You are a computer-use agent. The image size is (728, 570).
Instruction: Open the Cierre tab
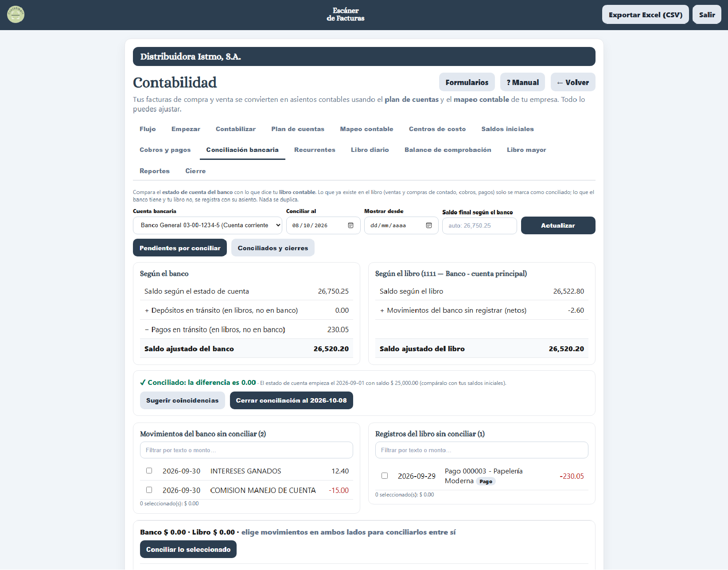click(195, 171)
